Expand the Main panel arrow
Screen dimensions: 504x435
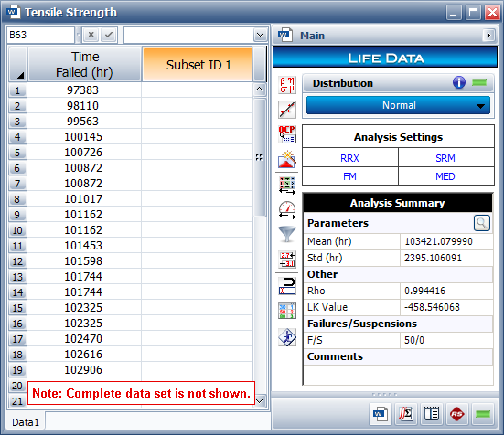(488, 35)
